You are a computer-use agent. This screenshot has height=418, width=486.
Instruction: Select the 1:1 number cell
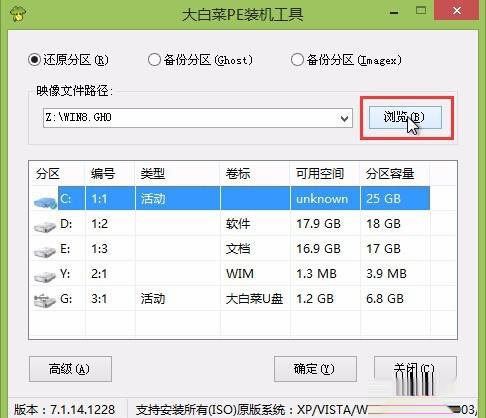(110, 199)
